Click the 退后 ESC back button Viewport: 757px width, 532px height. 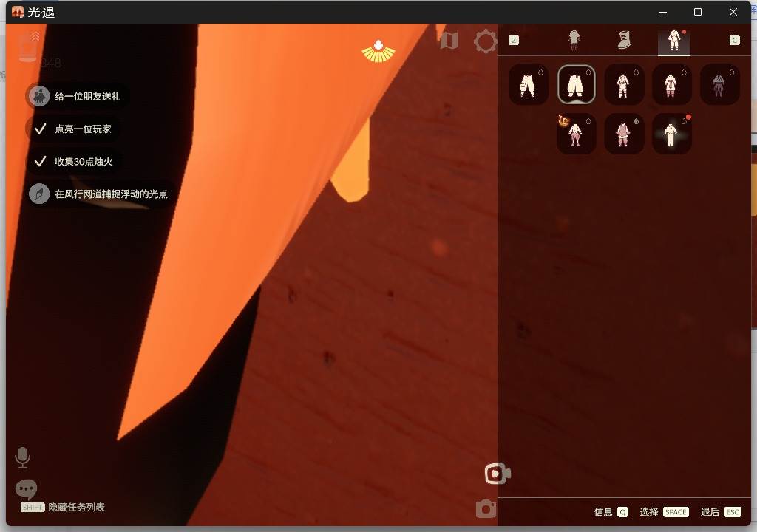coord(722,512)
